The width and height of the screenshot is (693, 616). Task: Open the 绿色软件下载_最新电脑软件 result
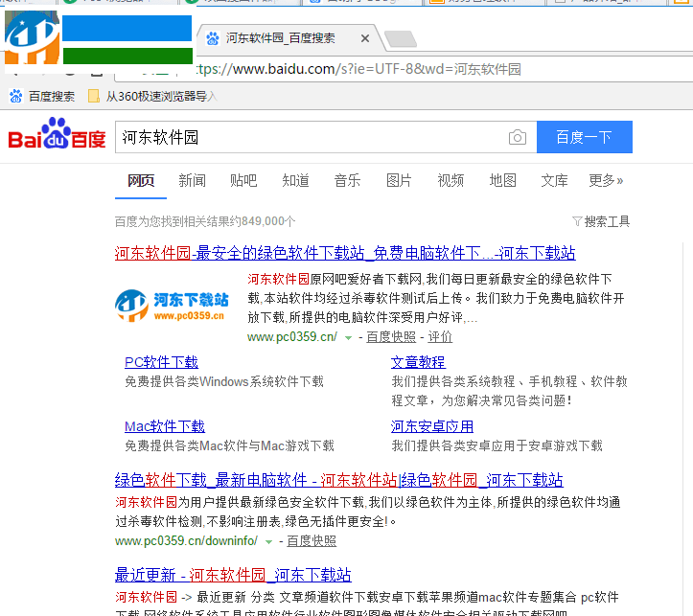[339, 480]
